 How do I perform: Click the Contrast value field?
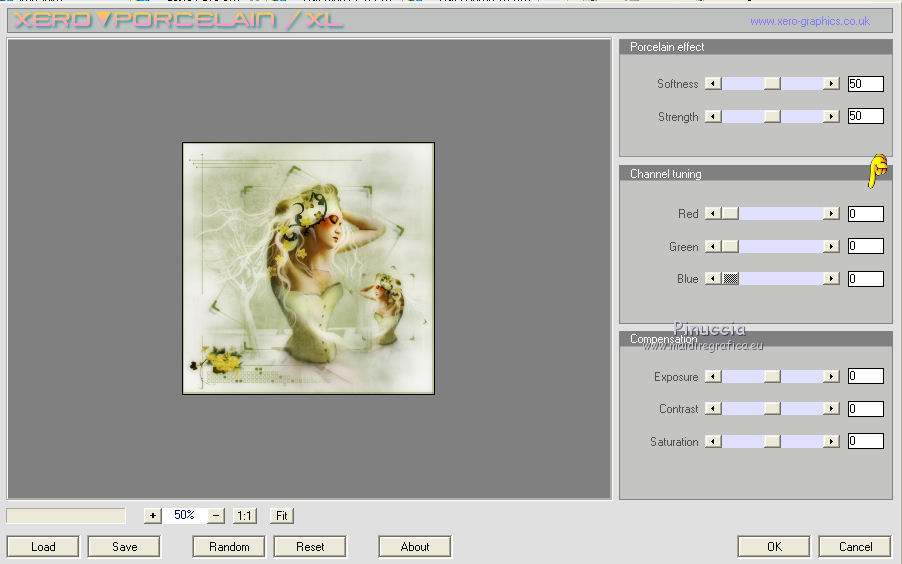866,409
